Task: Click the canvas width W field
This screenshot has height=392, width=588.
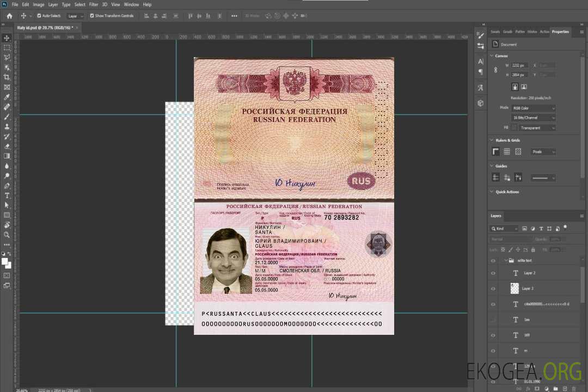Action: coord(520,65)
